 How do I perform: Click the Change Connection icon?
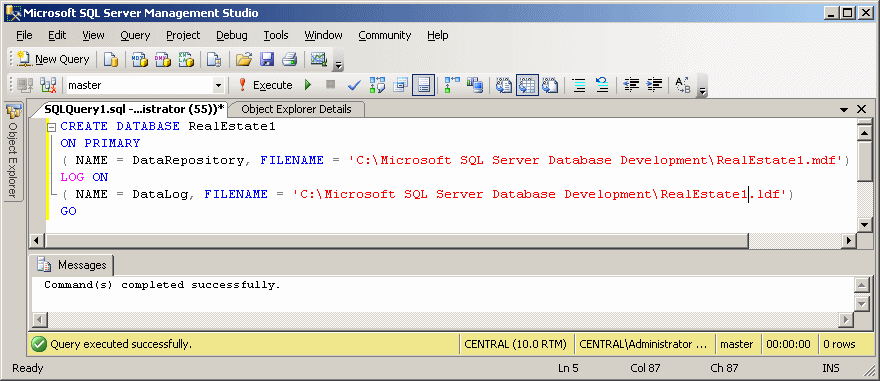48,85
